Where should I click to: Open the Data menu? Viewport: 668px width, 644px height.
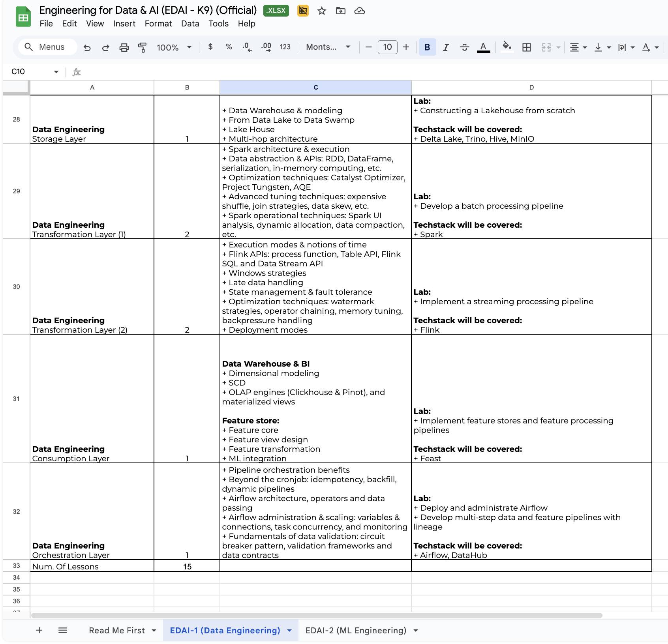click(190, 24)
